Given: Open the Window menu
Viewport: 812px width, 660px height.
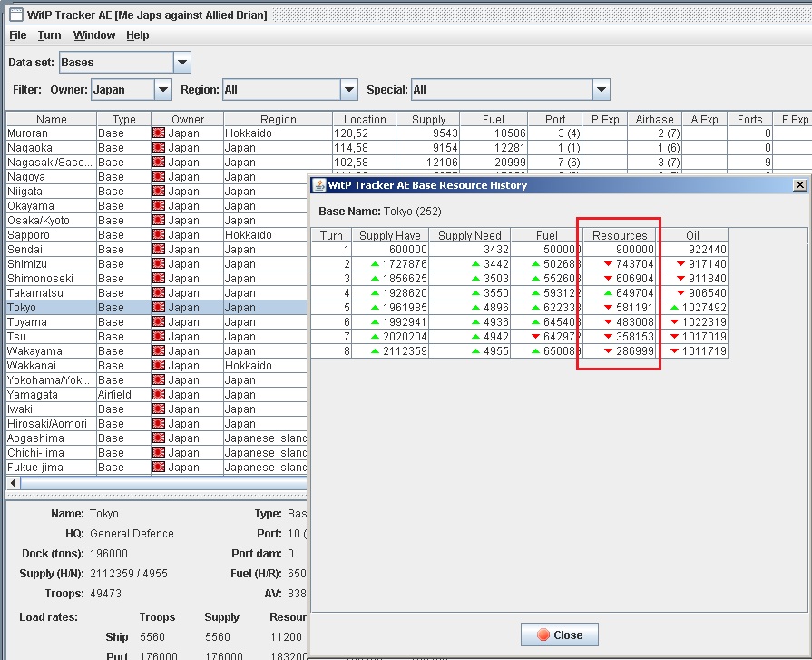Looking at the screenshot, I should pos(94,35).
